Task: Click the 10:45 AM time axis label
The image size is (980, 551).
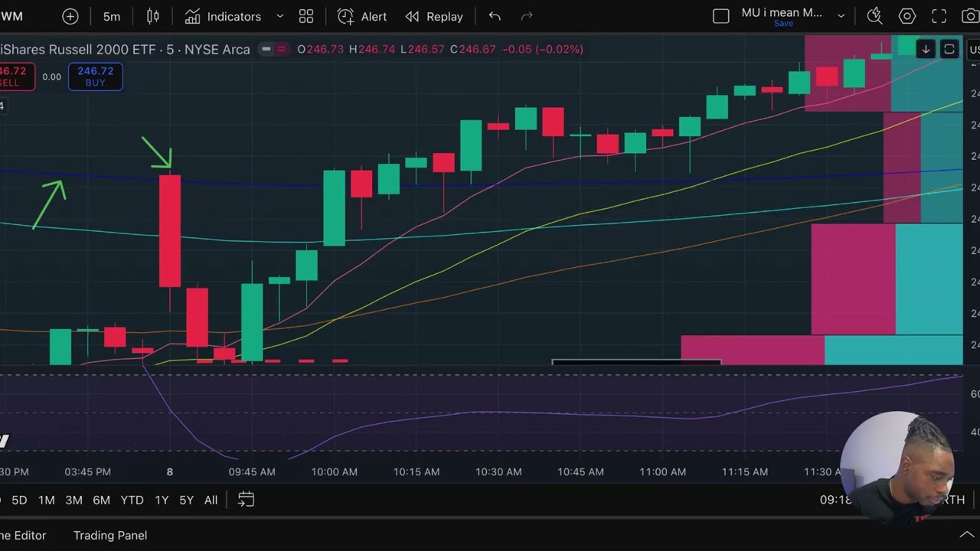Action: click(581, 471)
